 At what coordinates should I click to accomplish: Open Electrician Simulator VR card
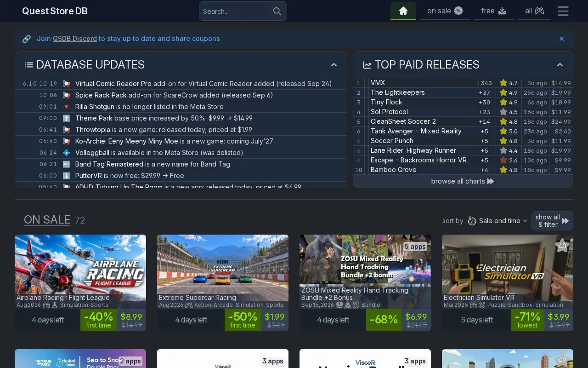point(508,282)
